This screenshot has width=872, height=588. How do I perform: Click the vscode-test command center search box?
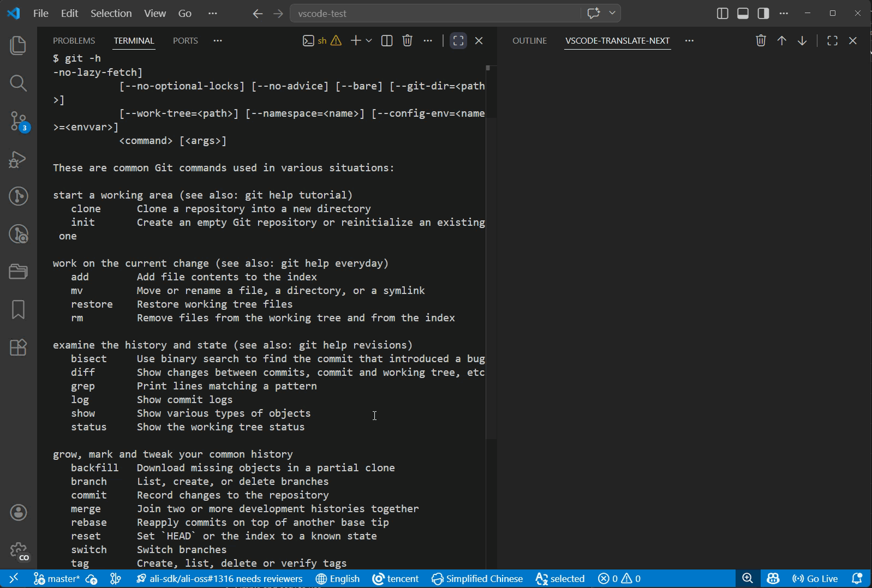click(436, 13)
